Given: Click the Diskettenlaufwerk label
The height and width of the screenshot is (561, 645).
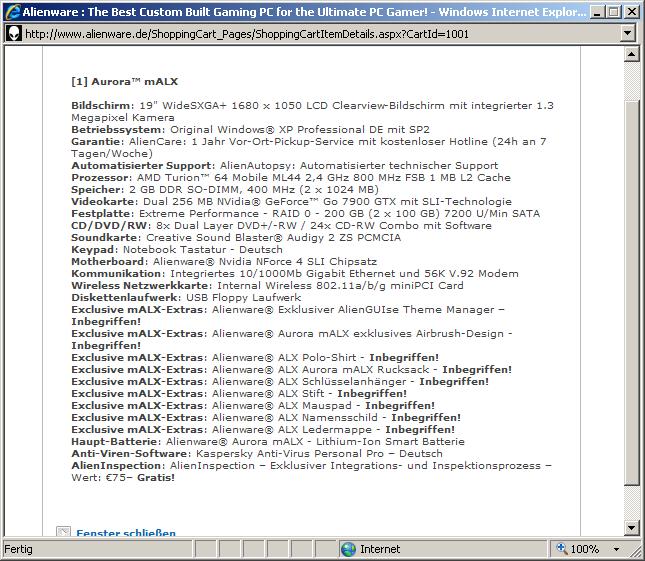Looking at the screenshot, I should pos(126,297).
